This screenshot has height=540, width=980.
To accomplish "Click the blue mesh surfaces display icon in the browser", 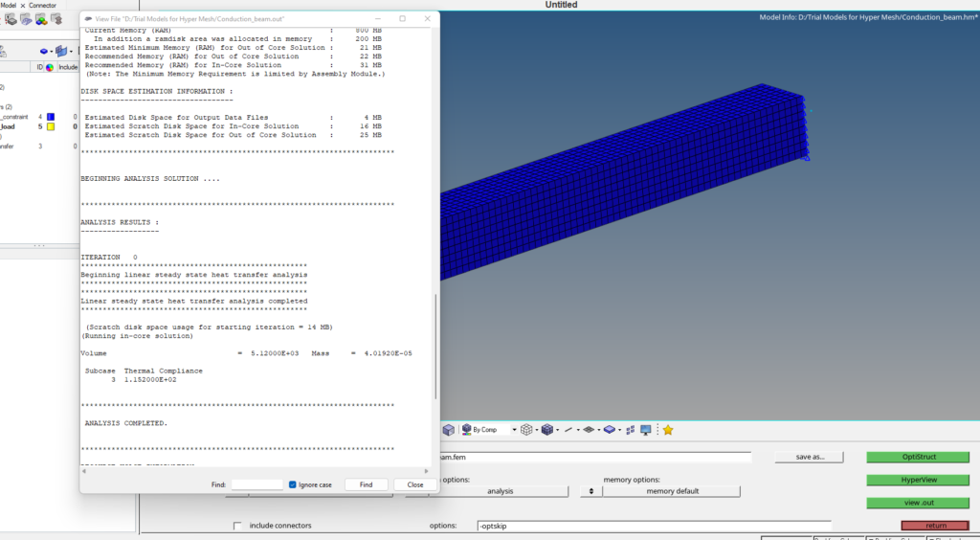I will click(x=61, y=52).
